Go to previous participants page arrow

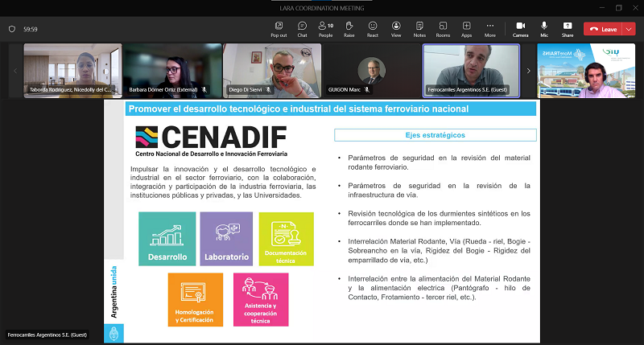15,71
